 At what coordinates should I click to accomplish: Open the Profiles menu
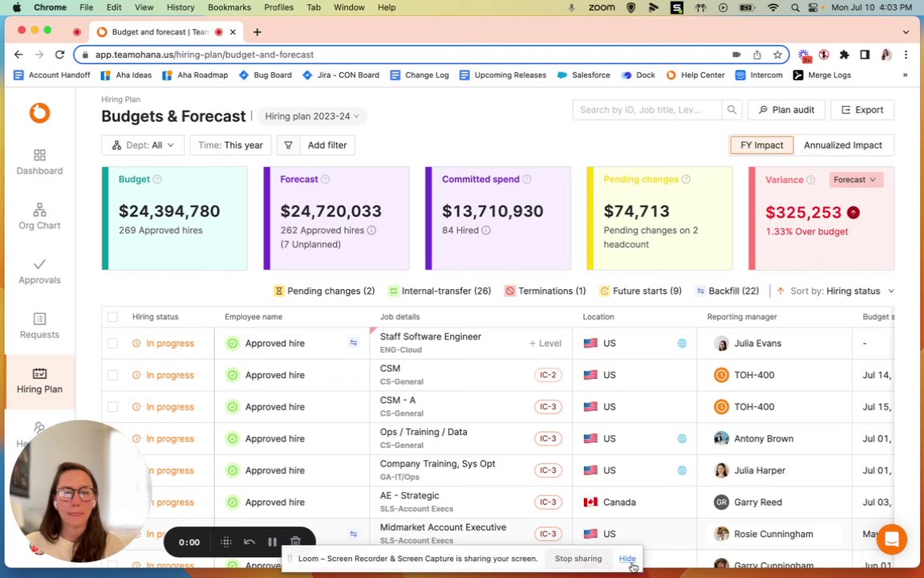click(279, 7)
